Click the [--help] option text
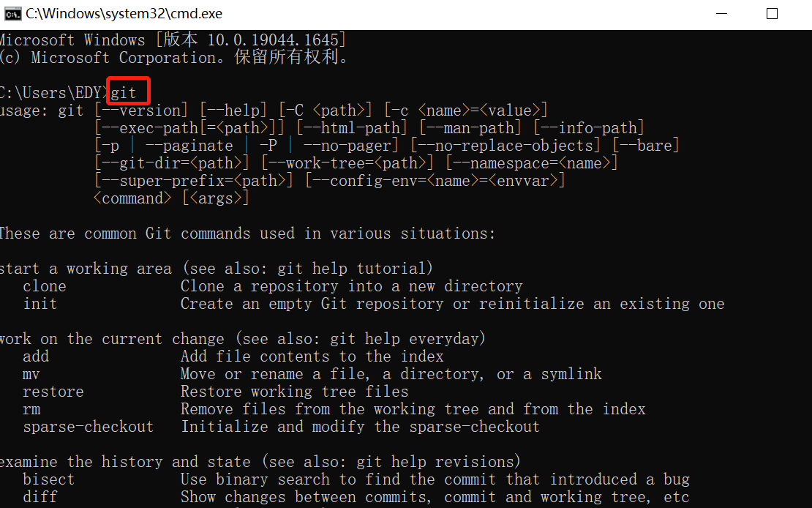 [233, 111]
